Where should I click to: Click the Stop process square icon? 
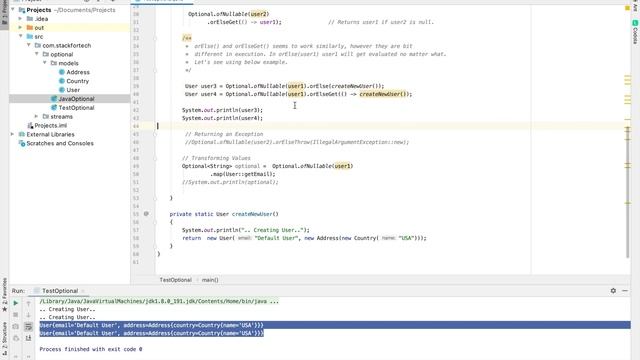coord(16,315)
